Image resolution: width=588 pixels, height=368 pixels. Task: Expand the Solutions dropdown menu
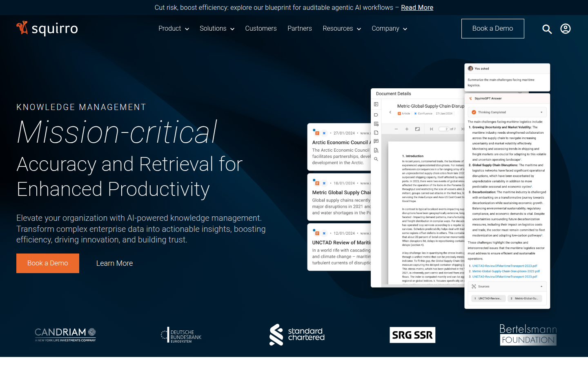point(217,29)
